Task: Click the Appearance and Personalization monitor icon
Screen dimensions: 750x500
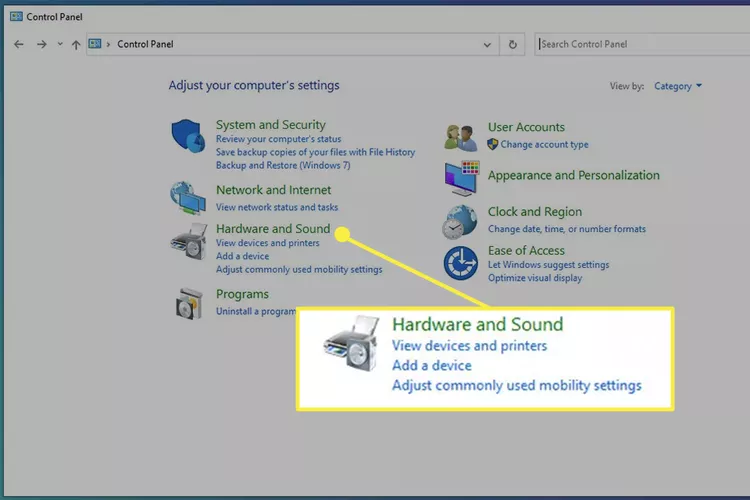Action: [x=461, y=178]
